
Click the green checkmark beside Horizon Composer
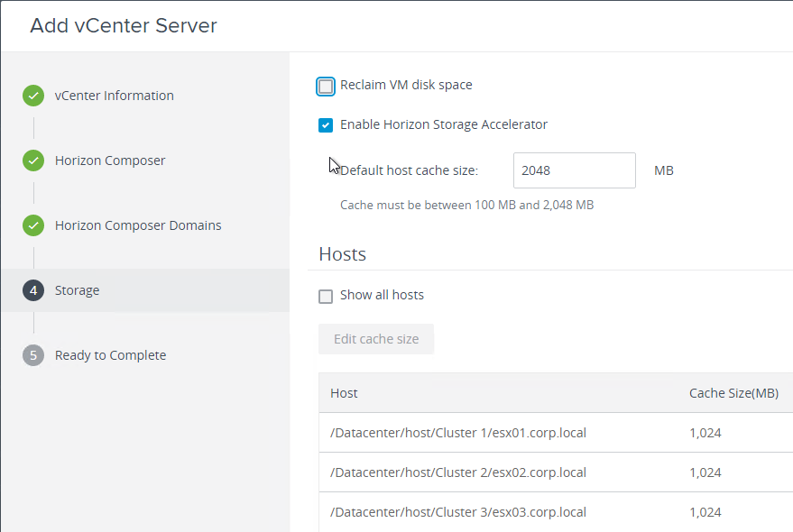pos(33,161)
